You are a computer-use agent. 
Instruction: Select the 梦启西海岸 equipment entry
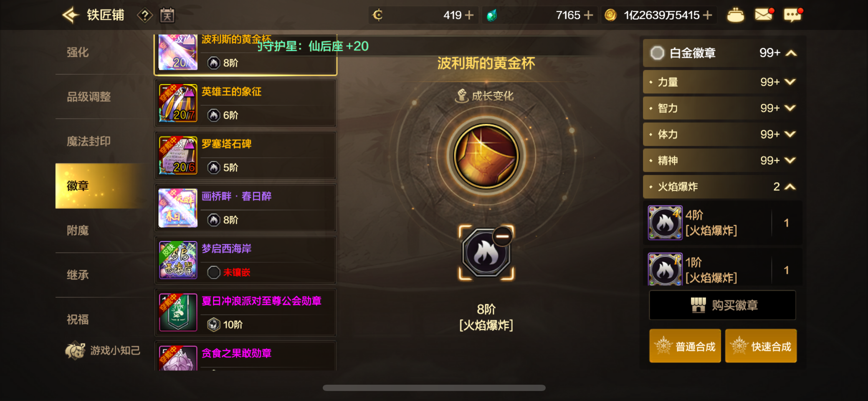tap(245, 260)
